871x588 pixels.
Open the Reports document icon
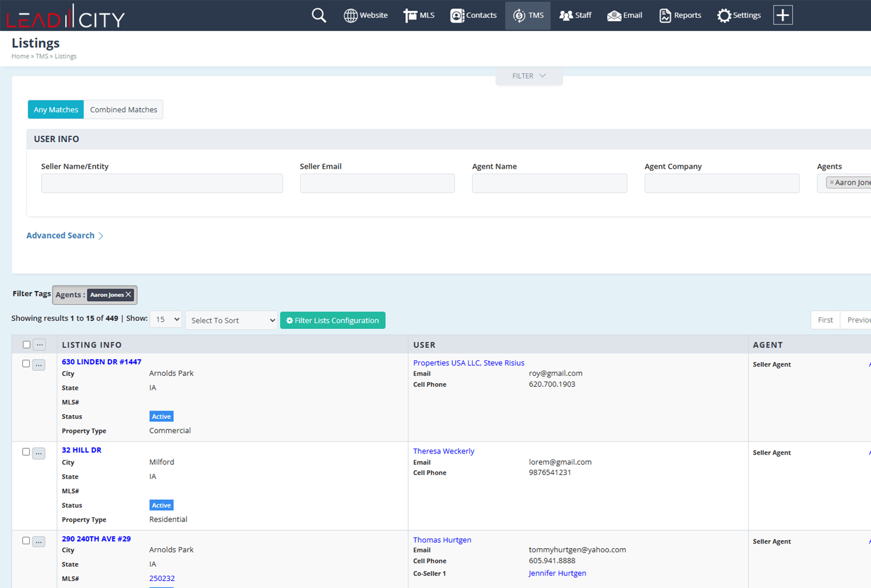tap(665, 15)
